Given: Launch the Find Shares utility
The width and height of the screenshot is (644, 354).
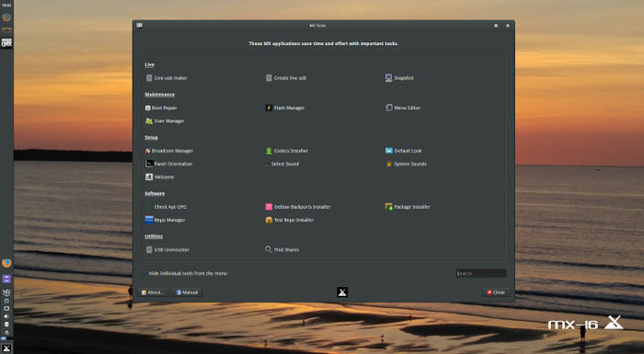Looking at the screenshot, I should click(x=282, y=250).
